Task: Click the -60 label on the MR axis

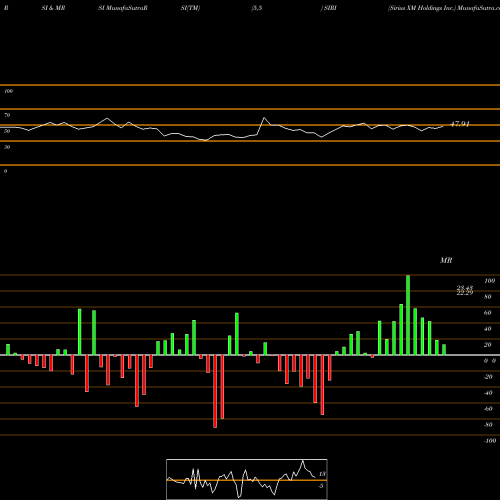Action: click(x=488, y=409)
